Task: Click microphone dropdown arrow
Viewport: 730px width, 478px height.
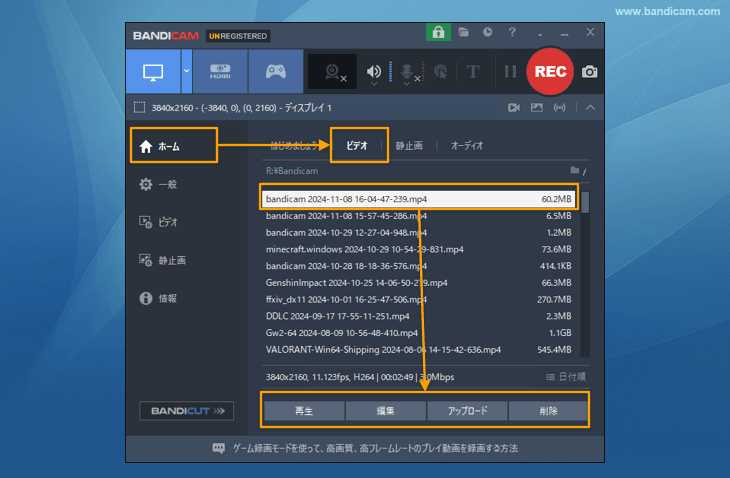Action: tap(406, 84)
